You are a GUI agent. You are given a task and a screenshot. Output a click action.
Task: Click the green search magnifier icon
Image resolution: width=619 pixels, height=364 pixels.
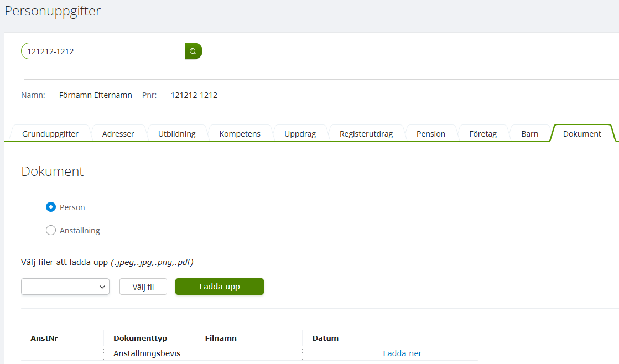coord(193,51)
